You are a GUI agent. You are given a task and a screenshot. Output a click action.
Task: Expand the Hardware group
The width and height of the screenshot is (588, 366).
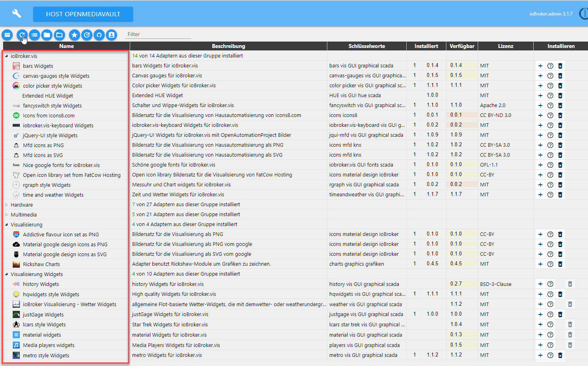[6, 205]
